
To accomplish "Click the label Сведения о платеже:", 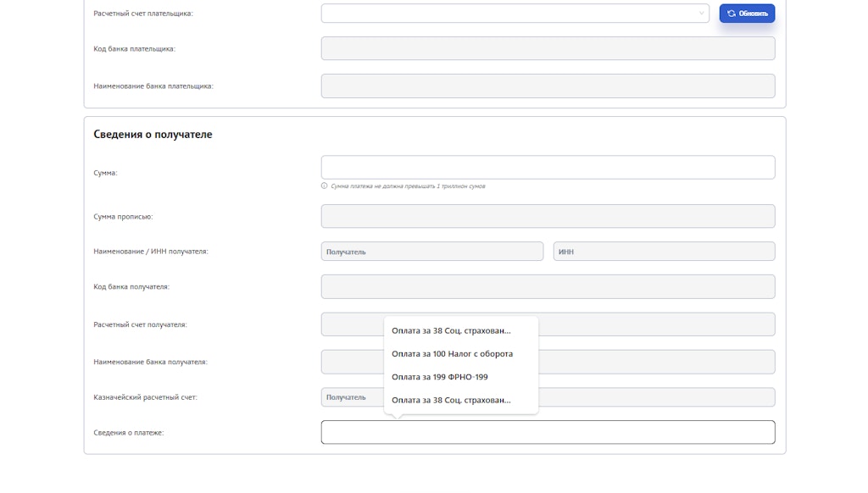I will 129,433.
